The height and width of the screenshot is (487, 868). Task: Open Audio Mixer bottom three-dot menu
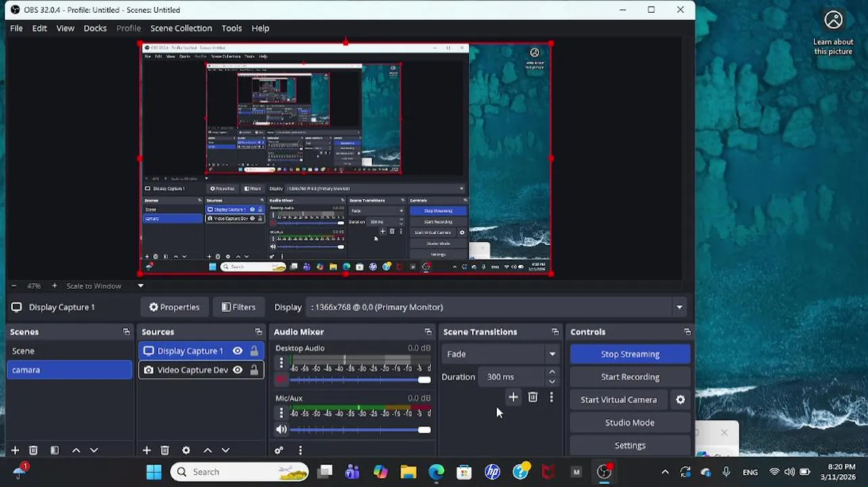tap(300, 450)
